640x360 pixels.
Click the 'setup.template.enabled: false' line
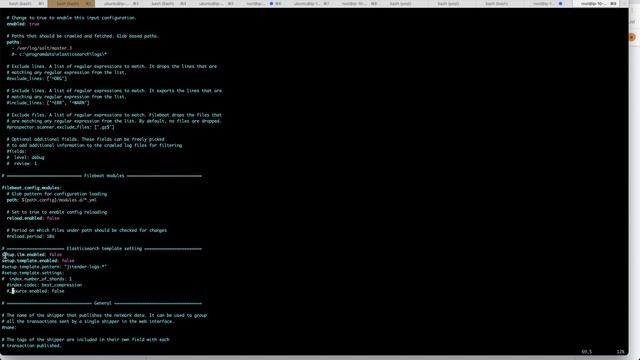coord(38,260)
